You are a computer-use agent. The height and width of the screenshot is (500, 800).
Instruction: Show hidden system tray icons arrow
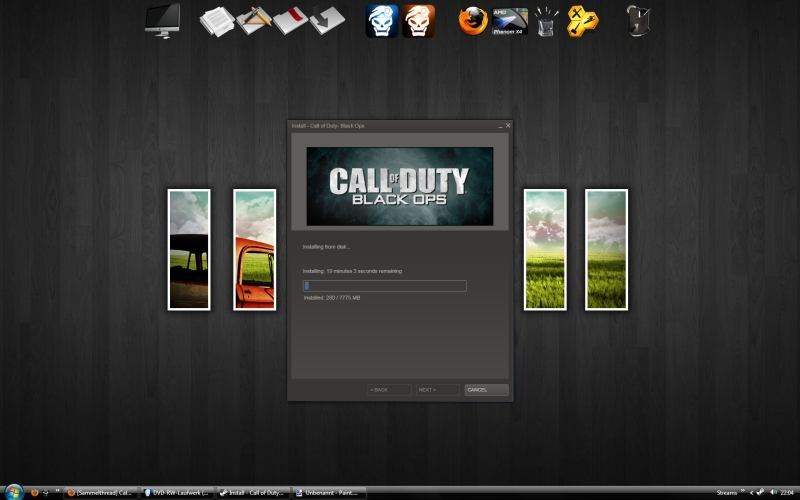752,493
